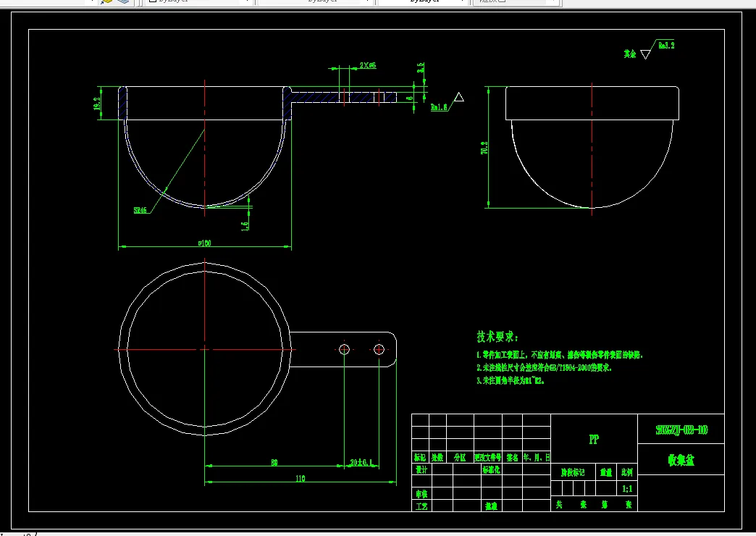Click the 处数 cell in revision table
The height and width of the screenshot is (536, 756).
(x=437, y=457)
